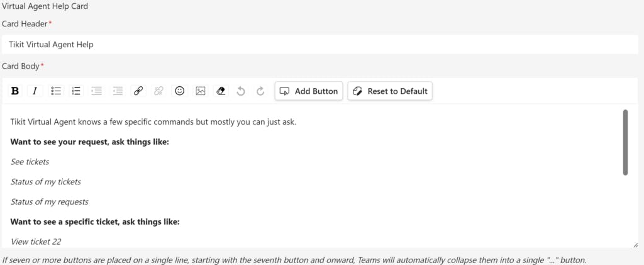Insert an image using the picture icon
Viewport: 644px width, 265px height.
point(200,91)
